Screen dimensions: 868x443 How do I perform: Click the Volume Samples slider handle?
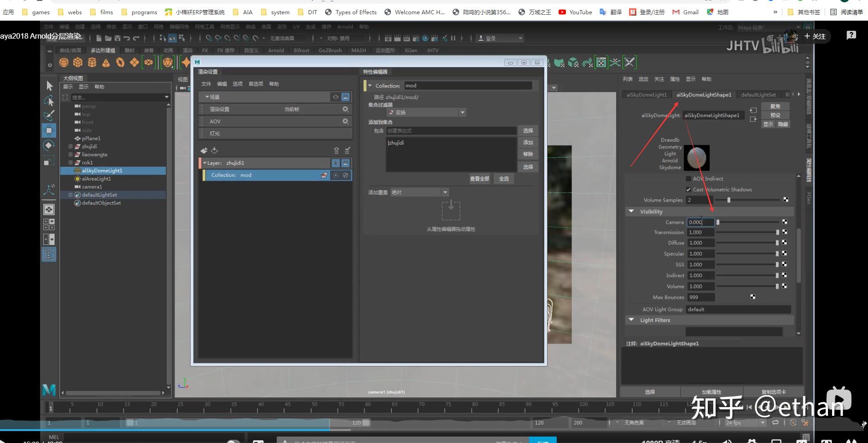(728, 200)
